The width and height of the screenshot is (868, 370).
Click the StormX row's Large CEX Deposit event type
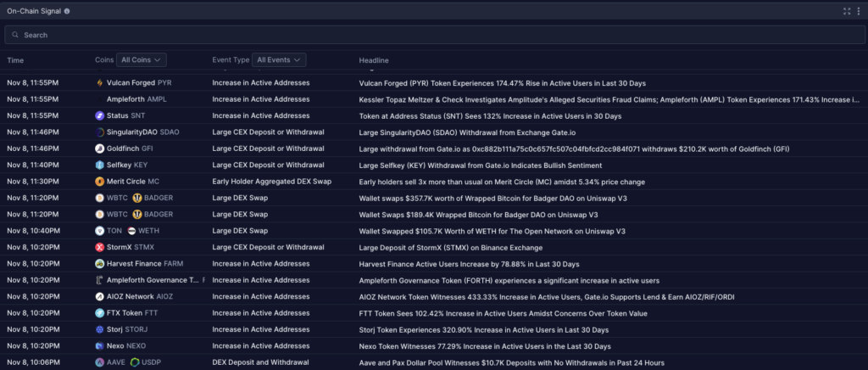[268, 248]
